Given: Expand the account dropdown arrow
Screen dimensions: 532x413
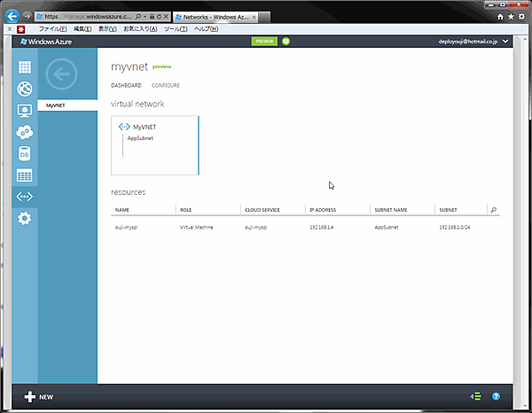Looking at the screenshot, I should coord(505,42).
